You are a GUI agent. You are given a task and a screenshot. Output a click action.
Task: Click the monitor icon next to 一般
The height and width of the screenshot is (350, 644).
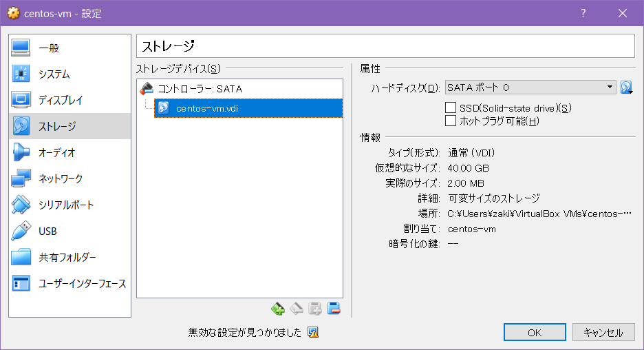click(x=21, y=48)
